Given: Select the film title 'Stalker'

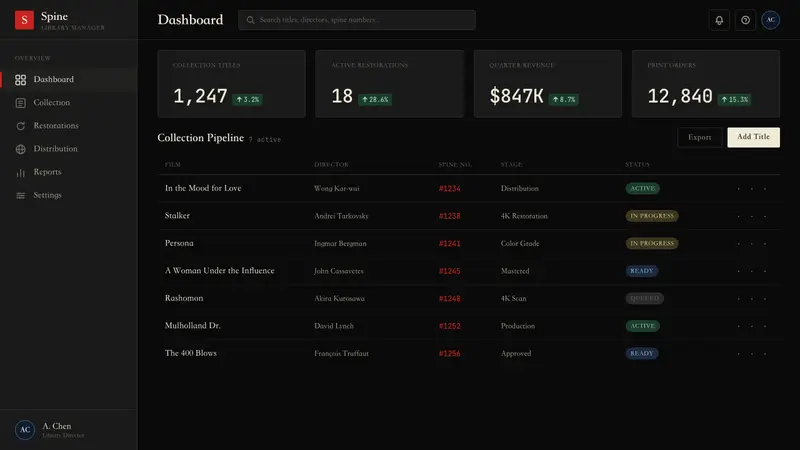Looking at the screenshot, I should 177,216.
